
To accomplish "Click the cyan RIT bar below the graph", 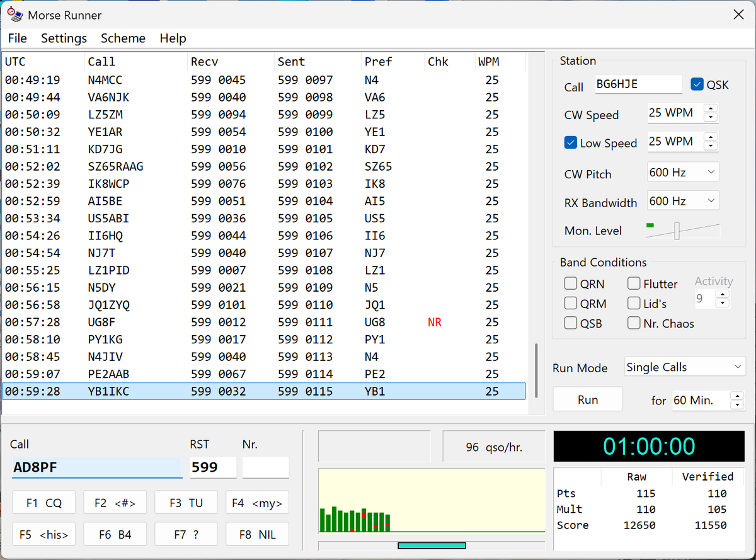I will click(x=432, y=546).
